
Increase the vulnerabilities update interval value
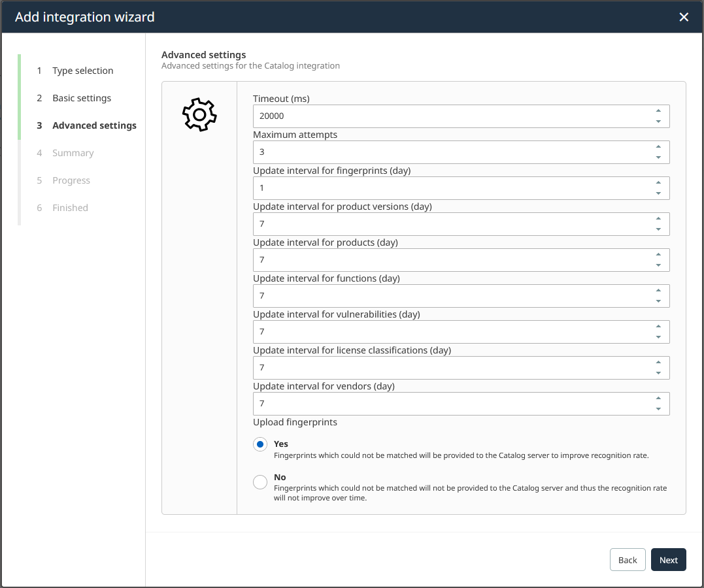pyautogui.click(x=658, y=327)
